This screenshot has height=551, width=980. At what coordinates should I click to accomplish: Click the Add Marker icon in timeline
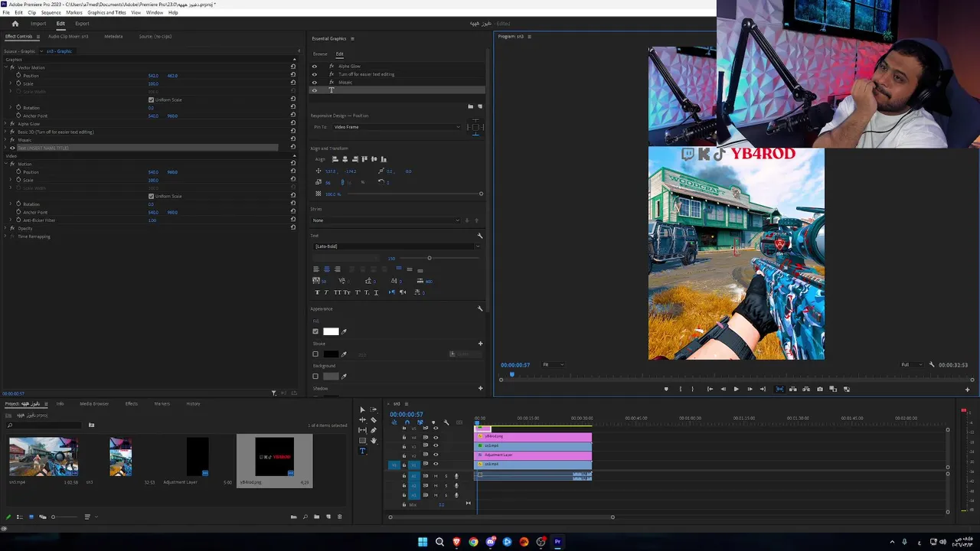[433, 422]
